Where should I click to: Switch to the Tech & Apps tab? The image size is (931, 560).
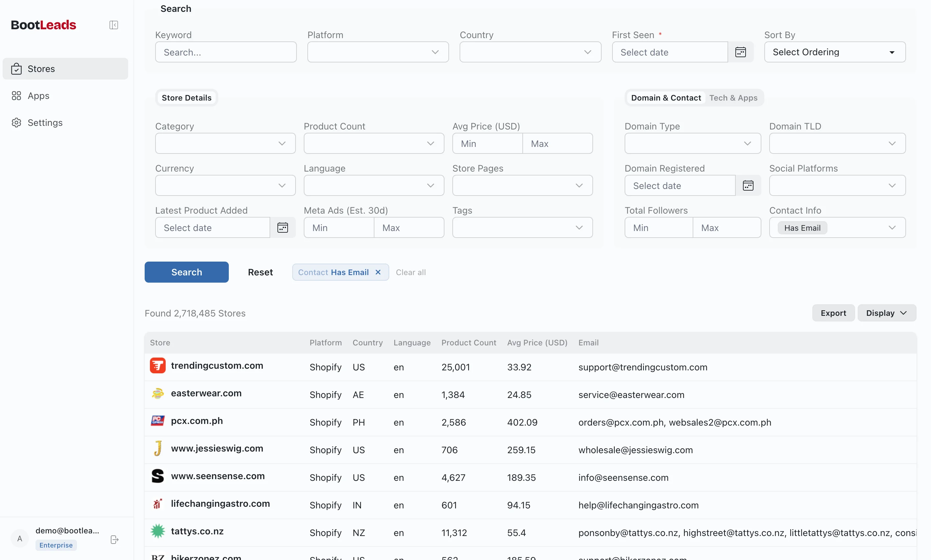pos(733,98)
